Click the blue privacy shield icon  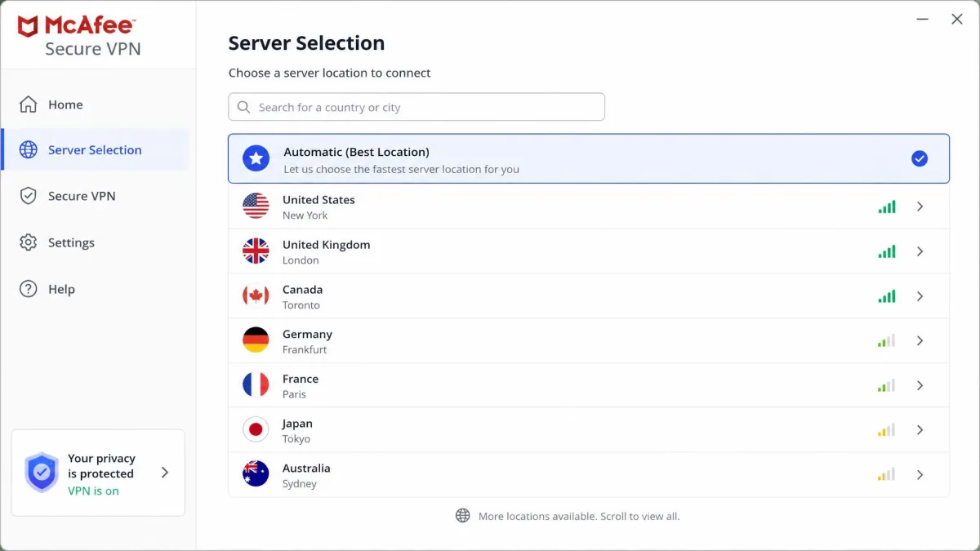point(42,473)
